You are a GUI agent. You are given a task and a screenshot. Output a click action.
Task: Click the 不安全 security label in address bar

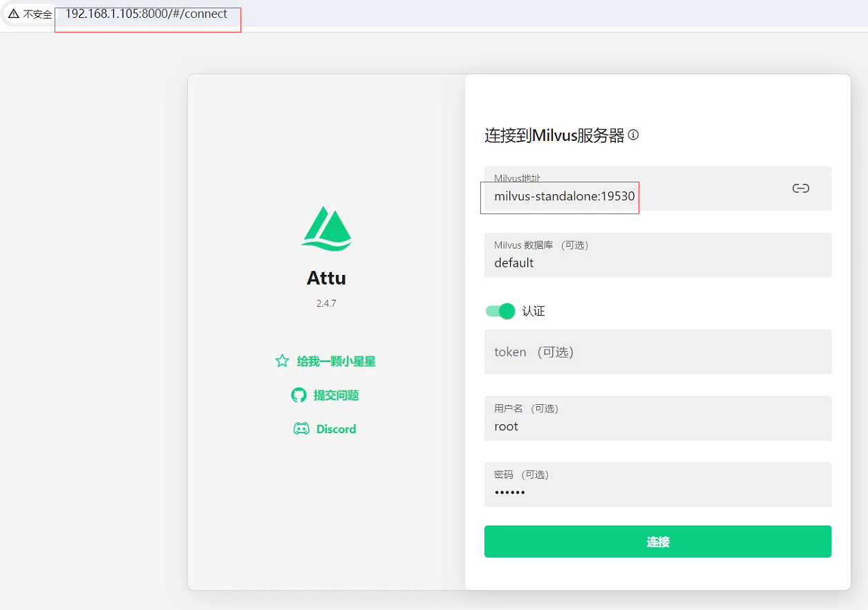[x=37, y=14]
